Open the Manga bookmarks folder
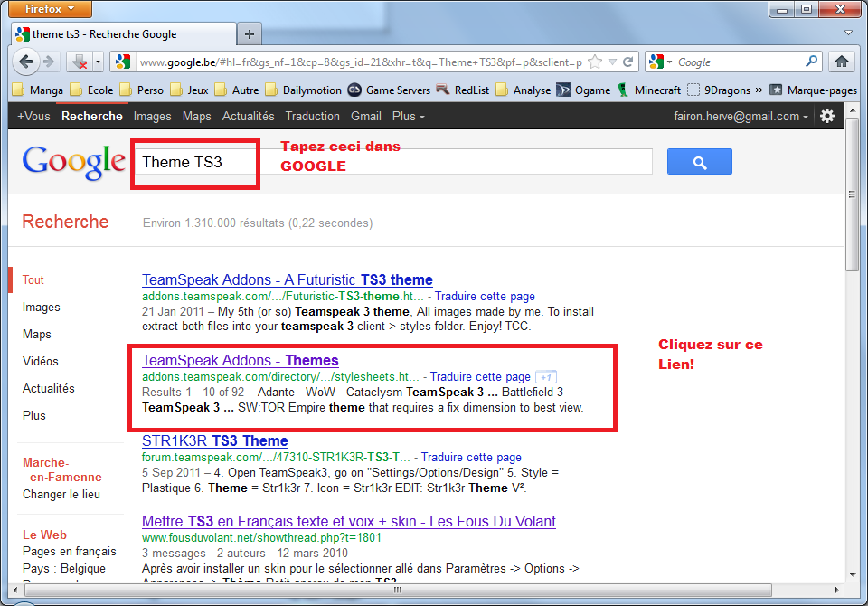This screenshot has height=606, width=868. (38, 90)
